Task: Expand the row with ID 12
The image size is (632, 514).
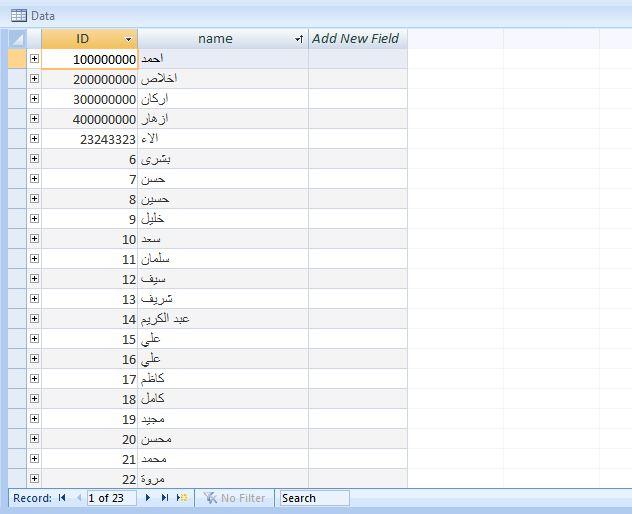Action: 34,279
